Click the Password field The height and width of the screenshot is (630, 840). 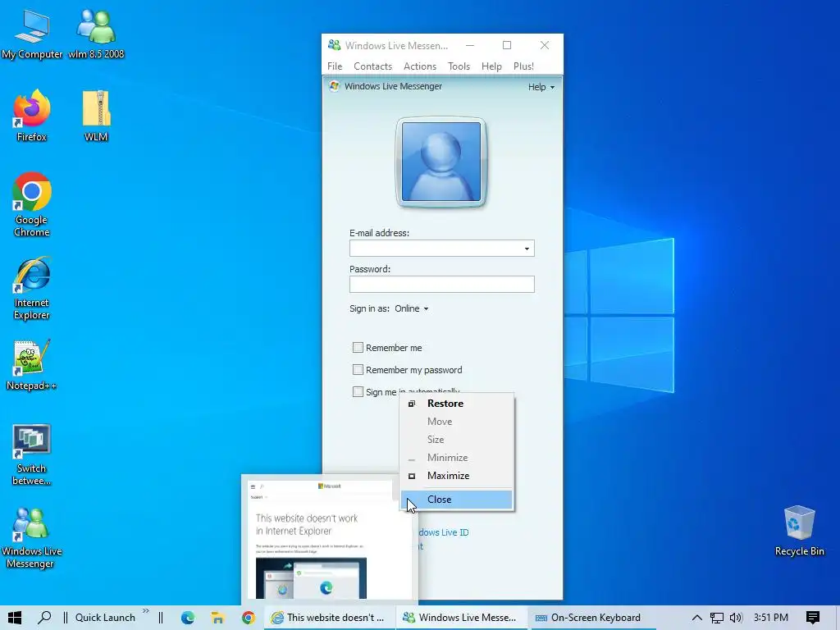pos(442,285)
